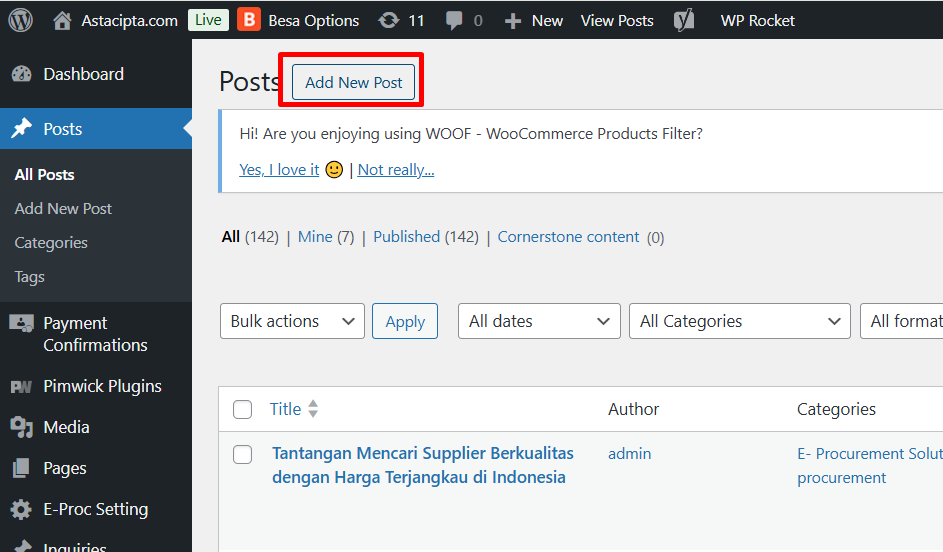
Task: Open Dashboard from the sidebar
Action: [83, 74]
